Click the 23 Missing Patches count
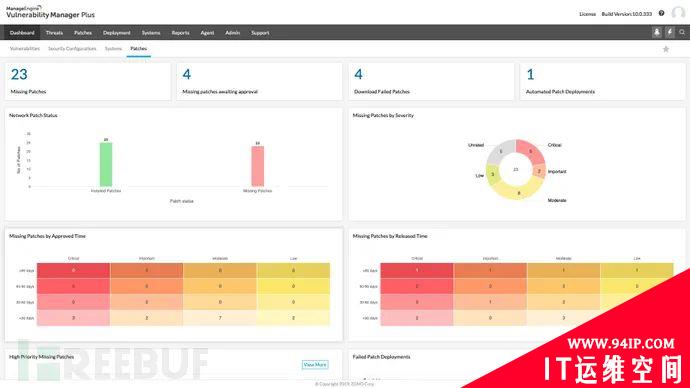 (19, 74)
